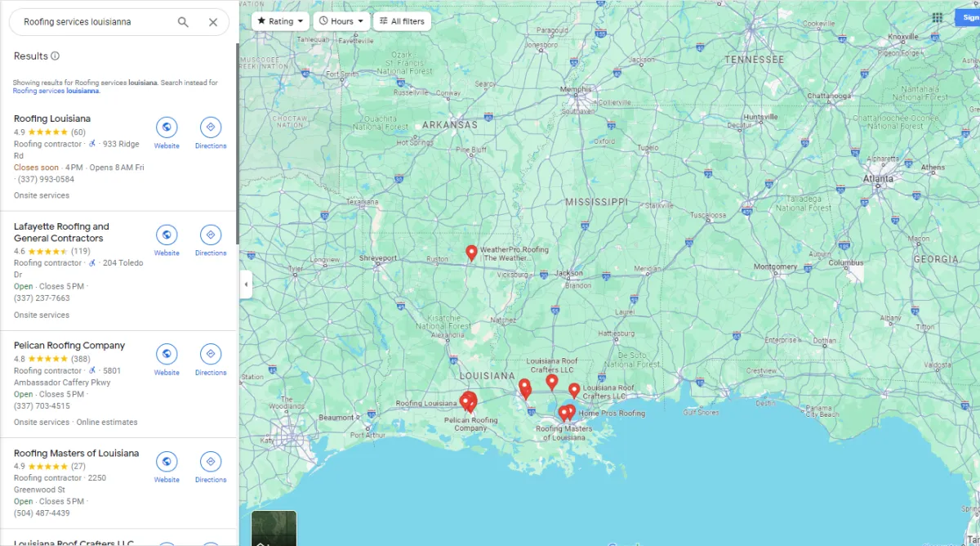
Task: Open Website icon for Roofing Masters of Louisiana
Action: click(167, 461)
